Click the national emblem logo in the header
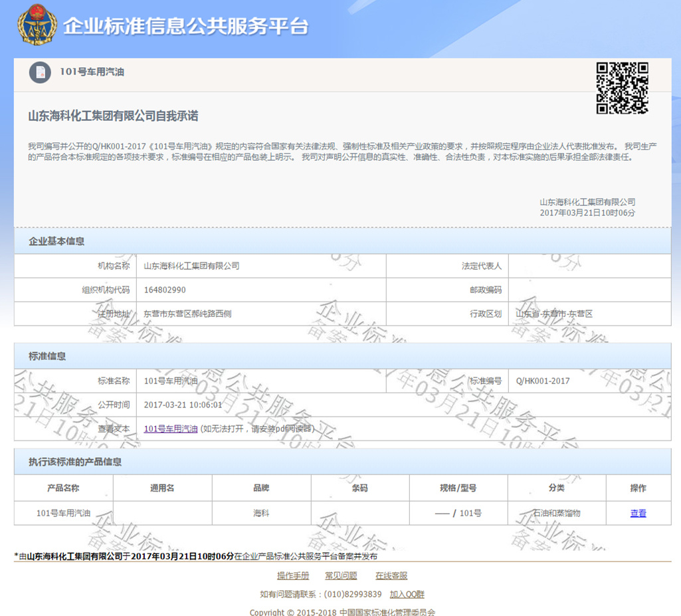681x616 pixels. point(37,25)
